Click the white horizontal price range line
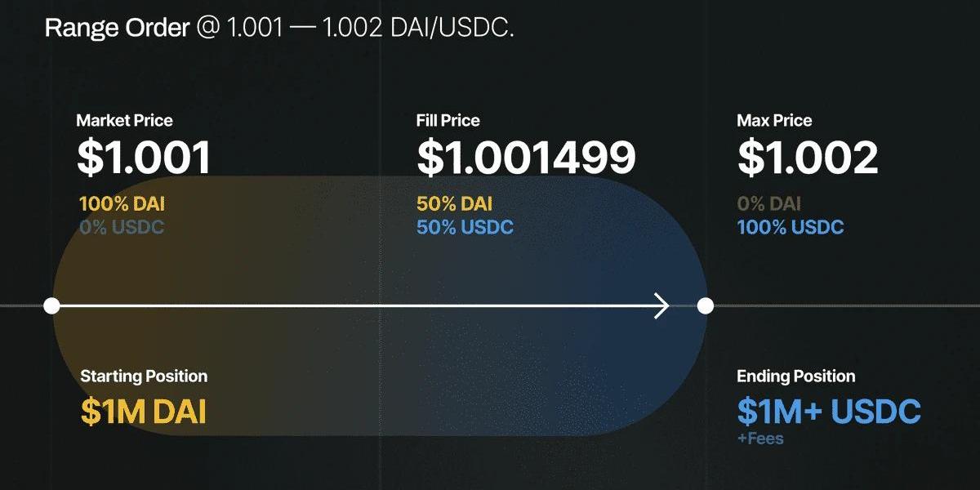This screenshot has width=980, height=490. tap(351, 306)
